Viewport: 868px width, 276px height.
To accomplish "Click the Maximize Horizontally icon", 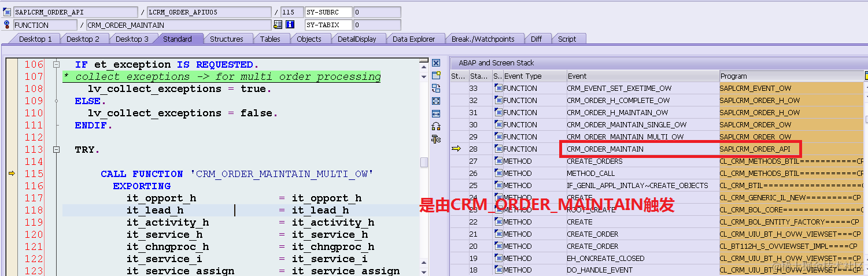I will (x=436, y=113).
